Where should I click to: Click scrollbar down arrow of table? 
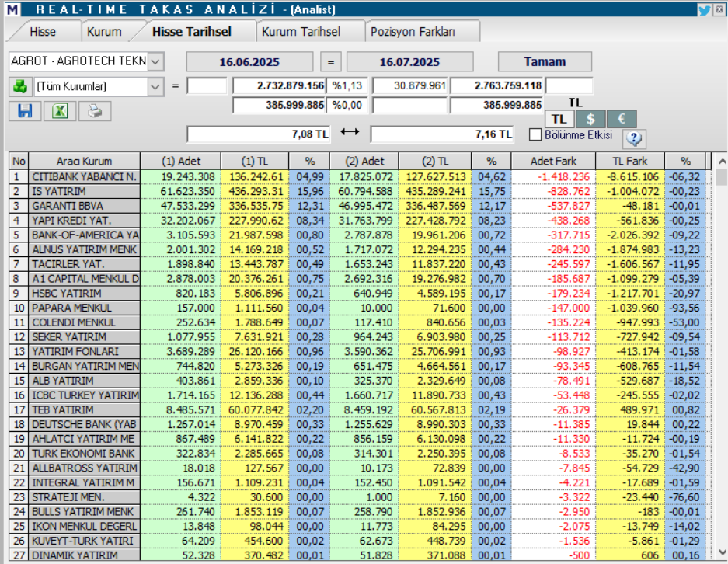pos(722,552)
